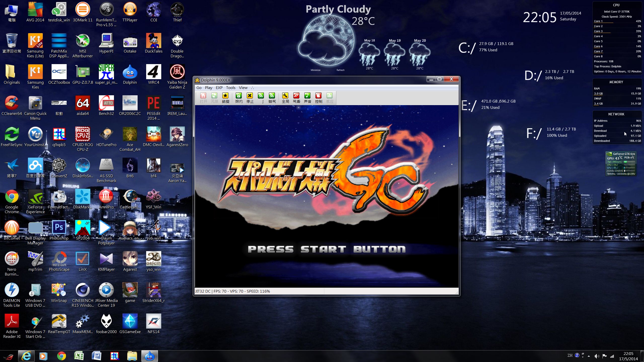Open the View menu in Dolphin
Screen dimensions: 644x362
[x=243, y=87]
